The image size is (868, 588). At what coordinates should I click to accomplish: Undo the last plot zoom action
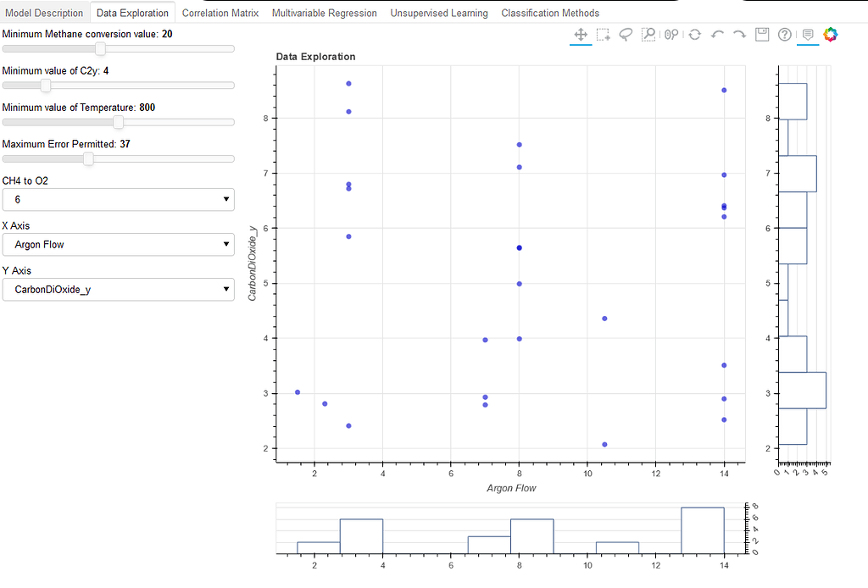pos(717,34)
